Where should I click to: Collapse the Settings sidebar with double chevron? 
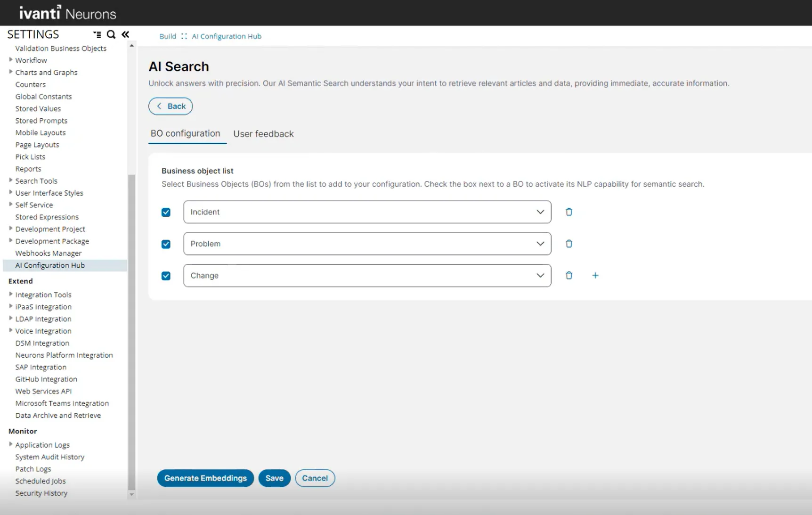125,34
